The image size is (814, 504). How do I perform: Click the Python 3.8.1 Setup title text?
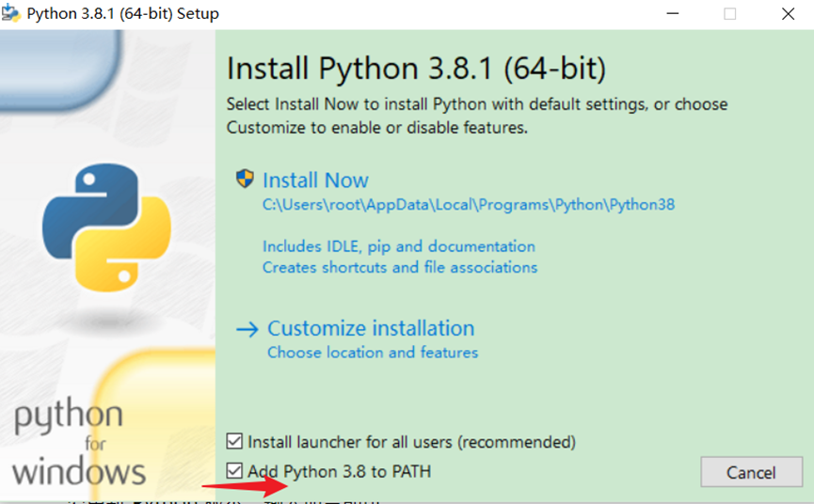coord(122,14)
